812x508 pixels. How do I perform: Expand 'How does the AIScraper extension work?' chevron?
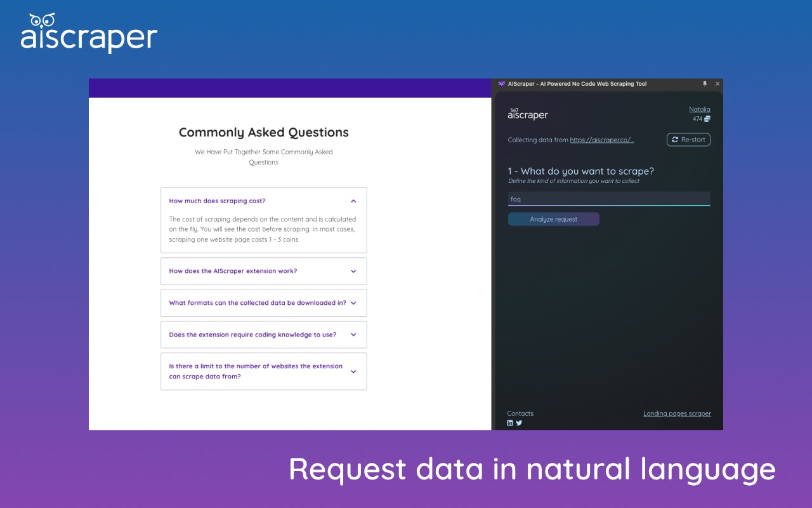[x=353, y=271]
